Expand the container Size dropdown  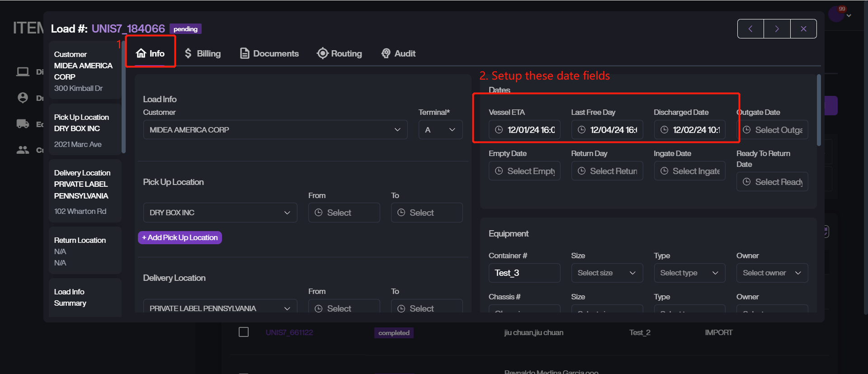[x=606, y=273]
